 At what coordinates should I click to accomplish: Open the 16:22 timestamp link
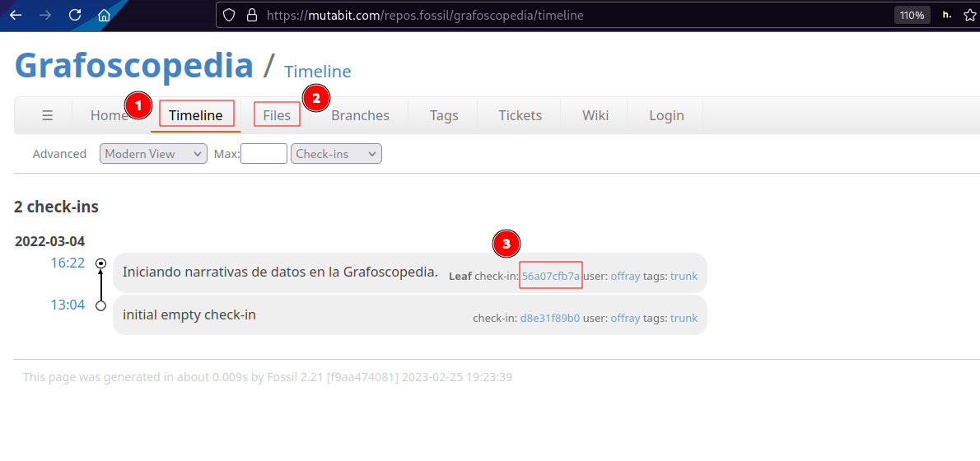pyautogui.click(x=68, y=263)
